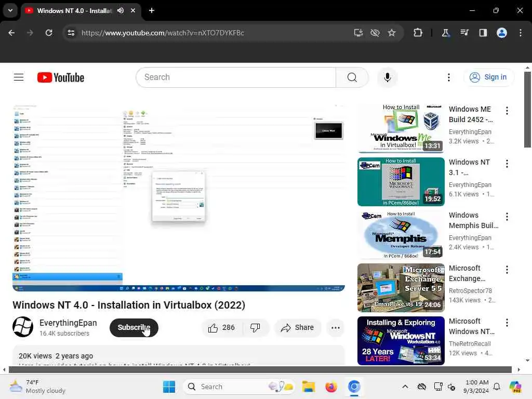Open the Windows ME Build 2452 thumbnail
Image resolution: width=532 pixels, height=399 pixels.
(401, 129)
